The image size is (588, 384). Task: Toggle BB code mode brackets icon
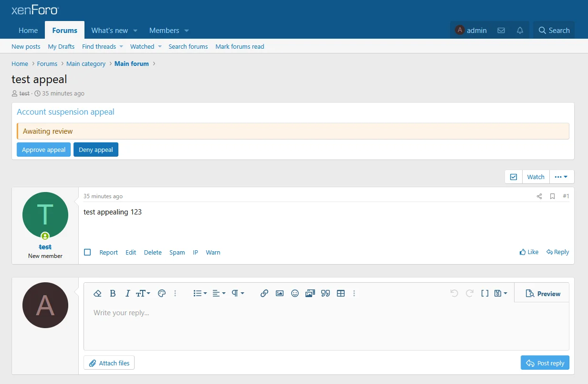pyautogui.click(x=484, y=293)
